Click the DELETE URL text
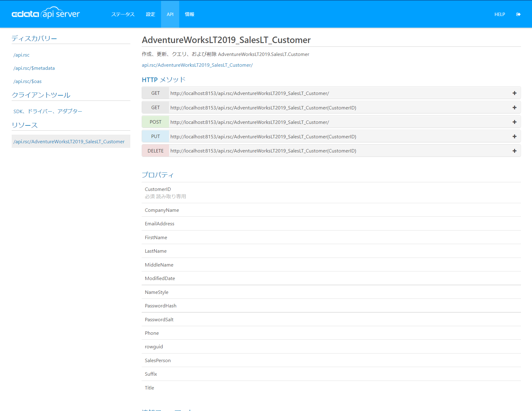This screenshot has height=411, width=532. click(263, 151)
